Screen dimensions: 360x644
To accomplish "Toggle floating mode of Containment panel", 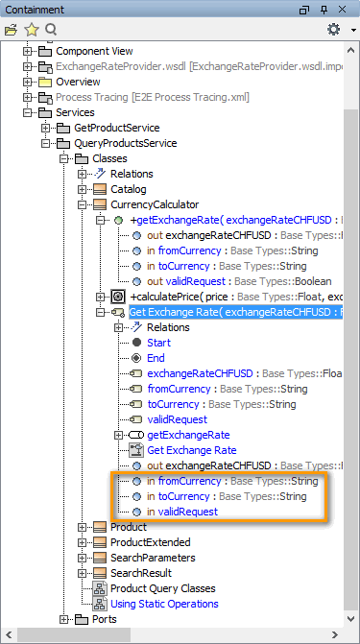I will tap(304, 10).
